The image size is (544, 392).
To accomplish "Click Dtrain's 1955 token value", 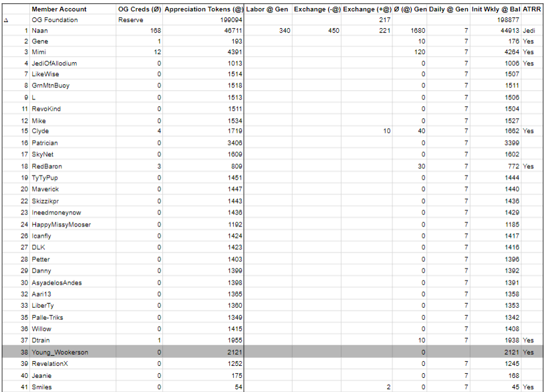I will (x=235, y=341).
